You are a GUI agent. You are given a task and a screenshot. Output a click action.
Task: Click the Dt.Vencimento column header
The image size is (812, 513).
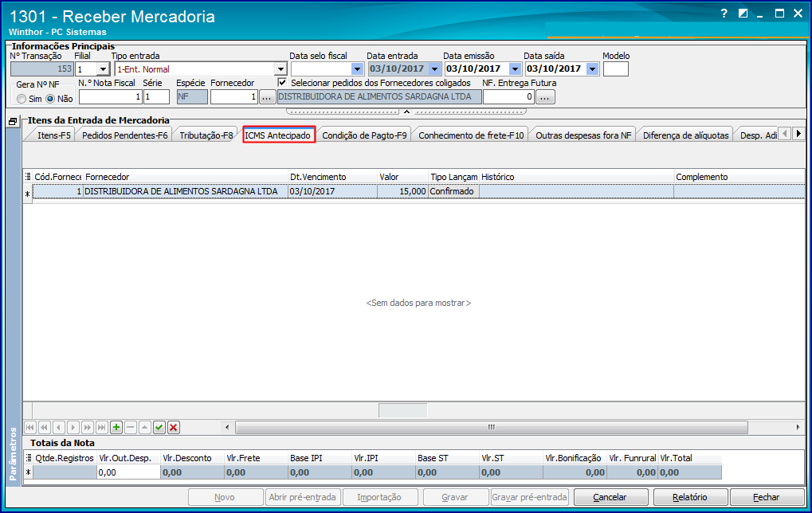point(332,177)
